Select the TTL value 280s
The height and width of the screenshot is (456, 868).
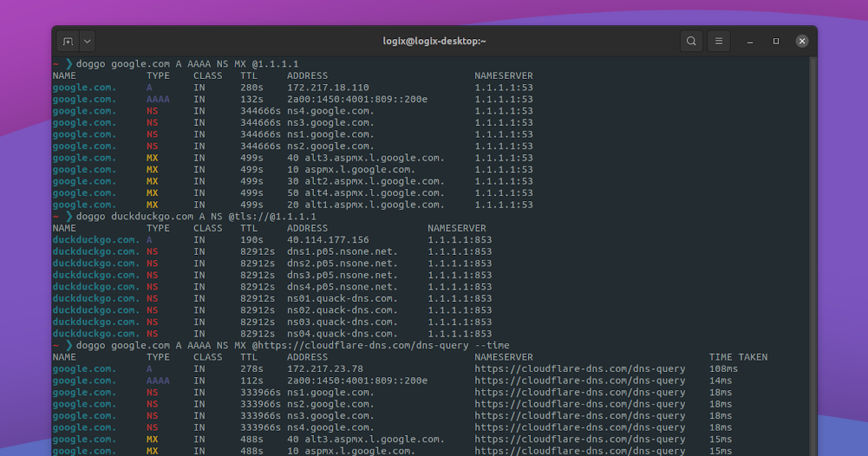(x=251, y=87)
